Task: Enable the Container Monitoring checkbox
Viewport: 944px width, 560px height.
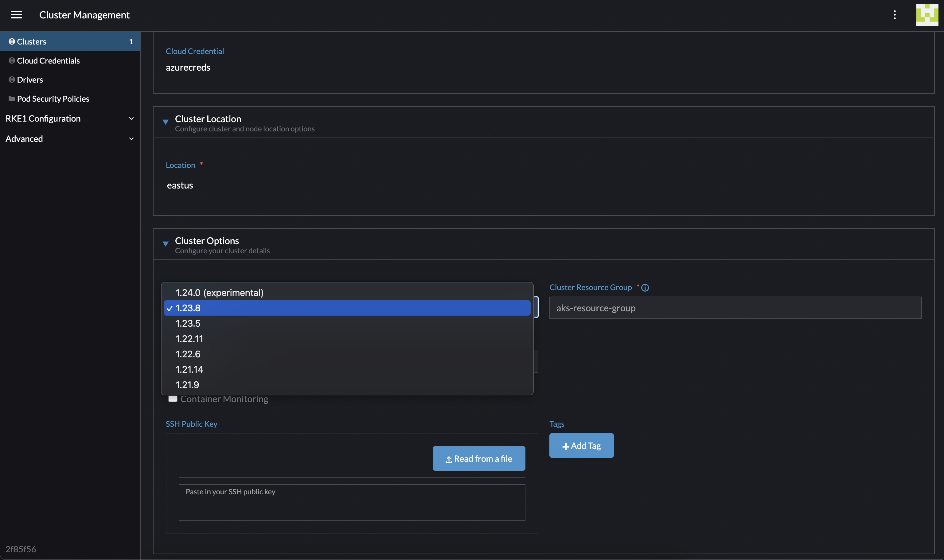Action: 173,398
